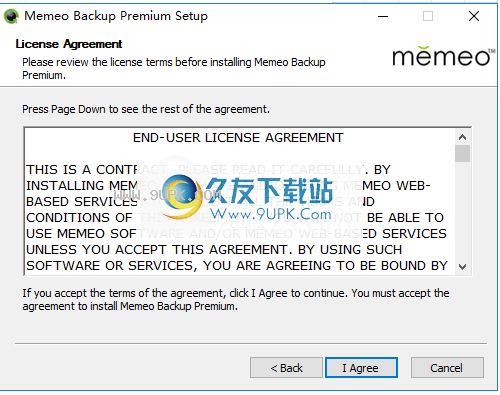Minimize the Memeo Backup Premium Setup window

pyautogui.click(x=383, y=16)
